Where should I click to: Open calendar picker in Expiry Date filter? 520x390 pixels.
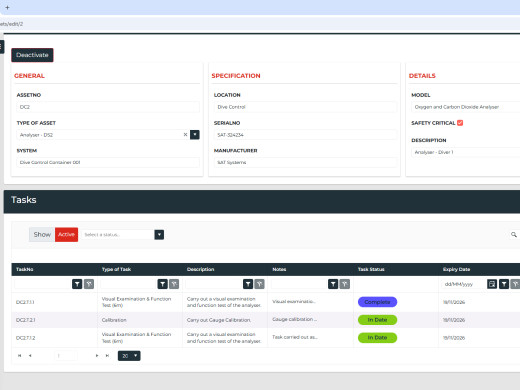[x=492, y=284]
